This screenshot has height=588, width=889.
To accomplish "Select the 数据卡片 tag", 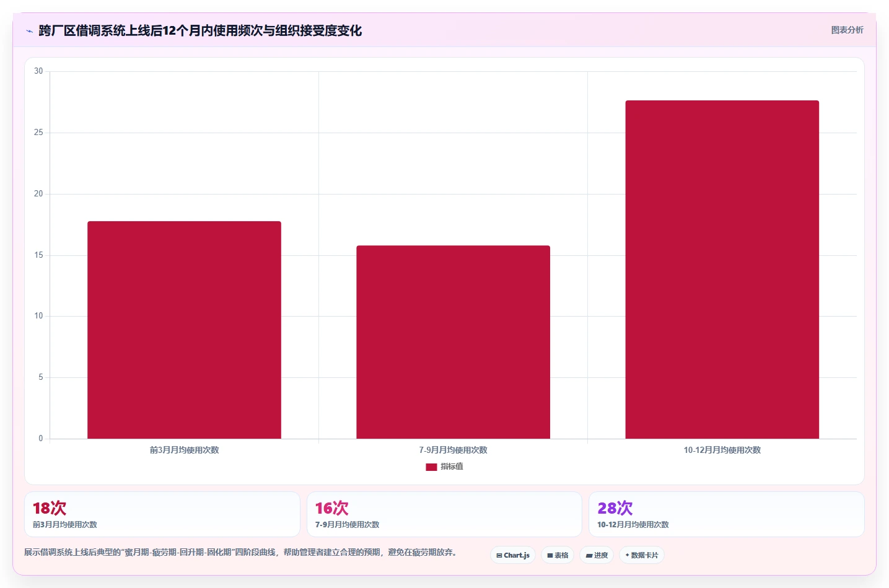I will coord(642,555).
